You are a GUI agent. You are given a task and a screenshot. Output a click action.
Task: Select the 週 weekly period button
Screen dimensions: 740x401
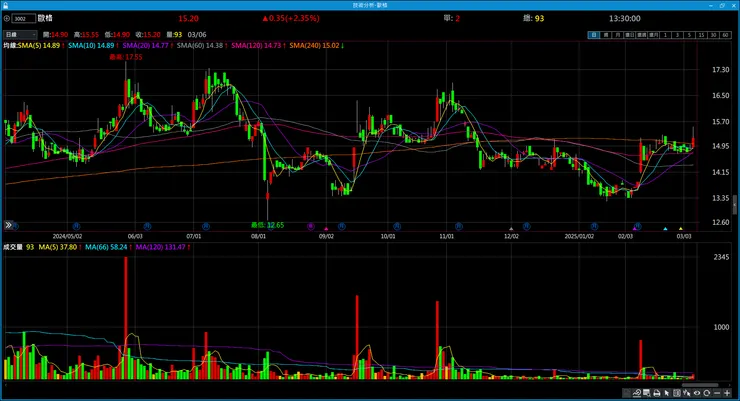click(606, 35)
